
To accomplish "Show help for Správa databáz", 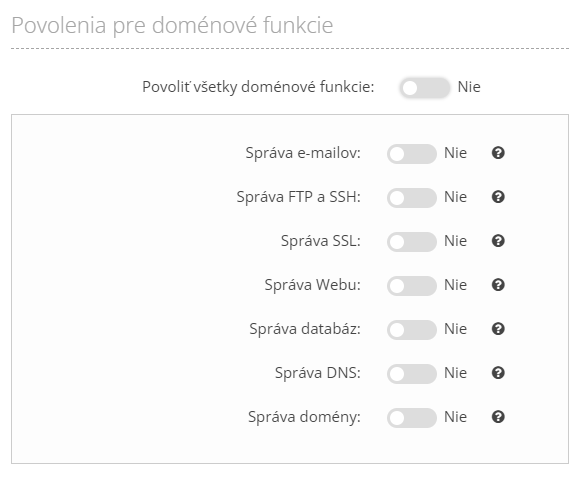I will (x=498, y=329).
